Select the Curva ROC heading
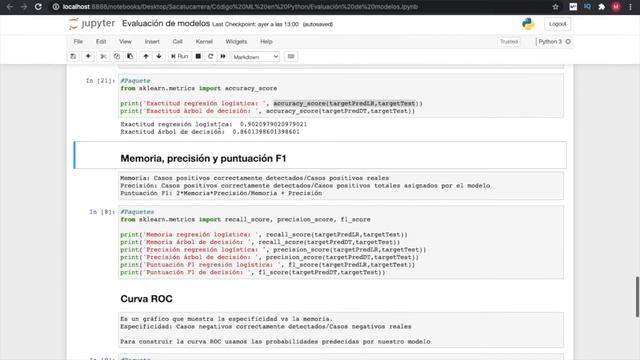This screenshot has width=640, height=360. (147, 299)
